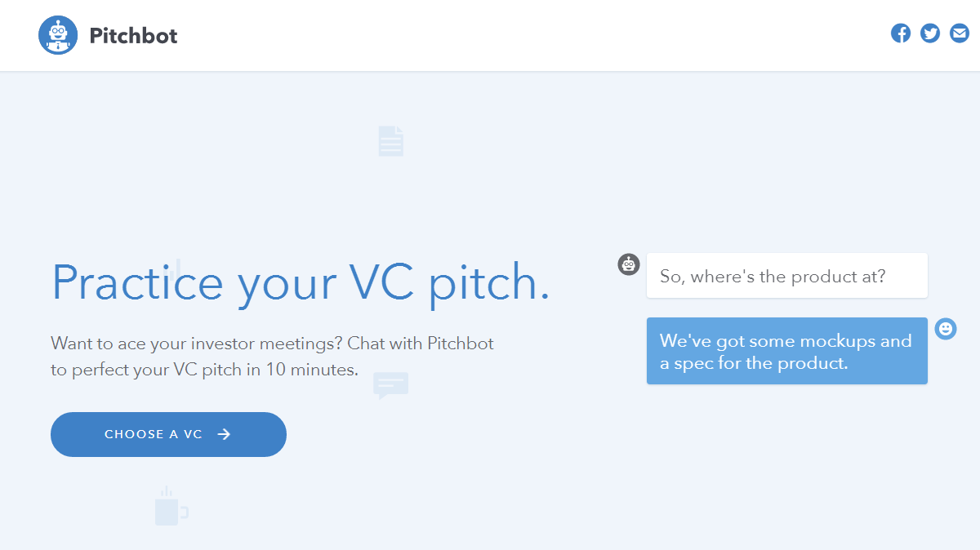The width and height of the screenshot is (980, 550).
Task: Select the "We've got some mockups" reply bubble
Action: 786,351
